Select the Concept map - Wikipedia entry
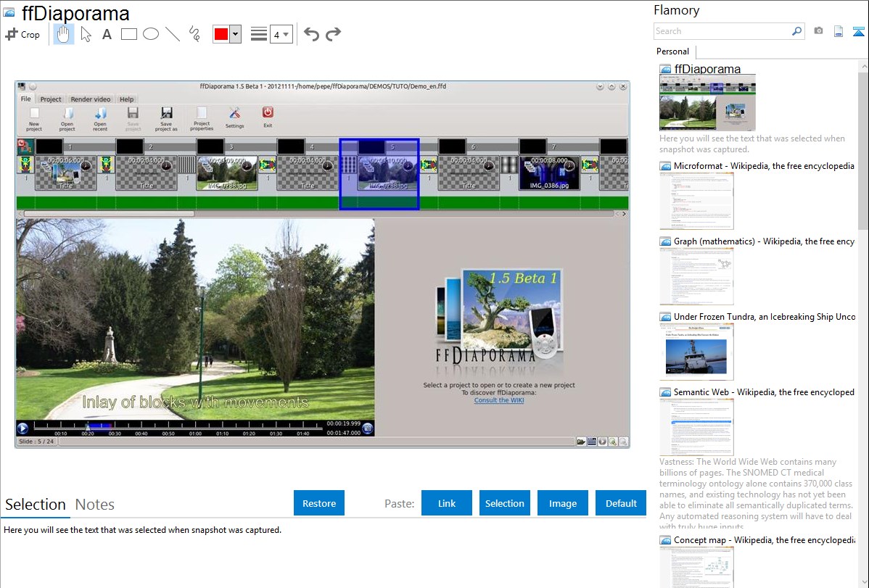This screenshot has height=588, width=869. [x=764, y=539]
